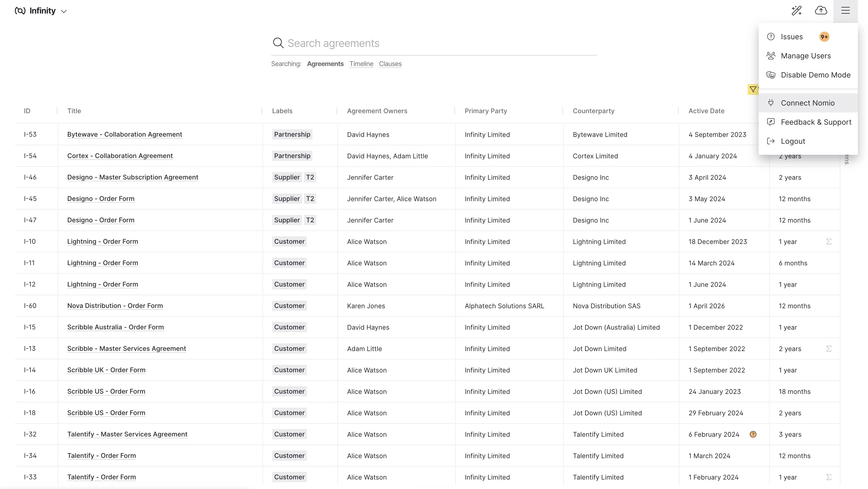This screenshot has height=489, width=868.
Task: Click the orange question mark on Talentify date
Action: 753,434
